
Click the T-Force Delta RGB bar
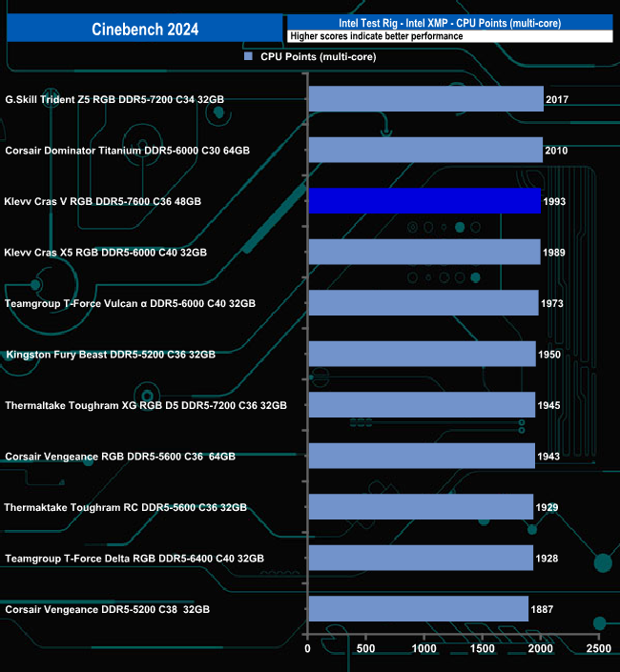(x=421, y=558)
